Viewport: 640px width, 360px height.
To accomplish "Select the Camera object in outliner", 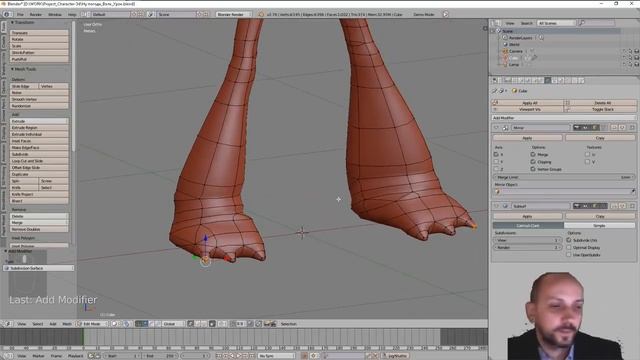I will tap(516, 51).
